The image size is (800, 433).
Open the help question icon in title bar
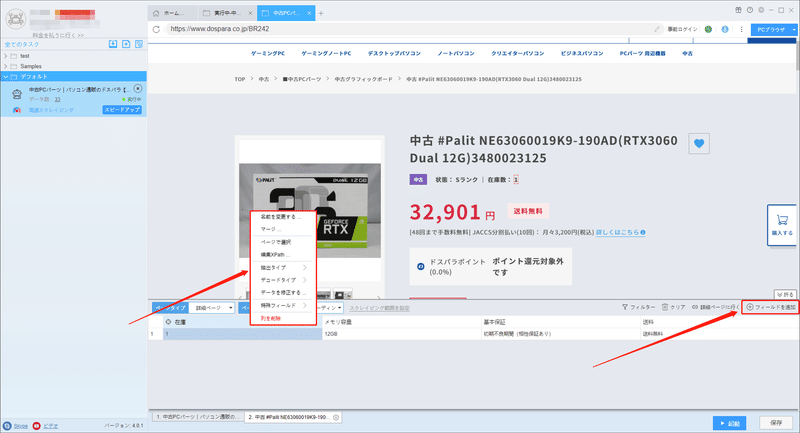coord(749,10)
